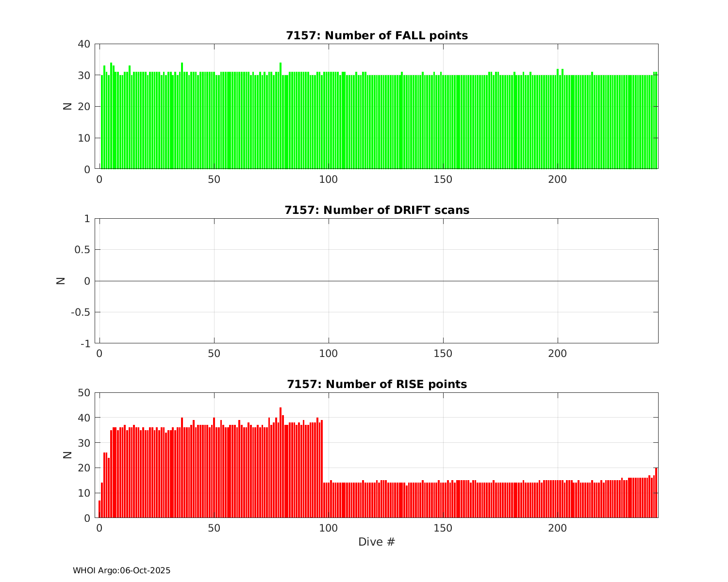Click the "200" x-tick under the FALL plot
The image size is (728, 582).
(557, 179)
